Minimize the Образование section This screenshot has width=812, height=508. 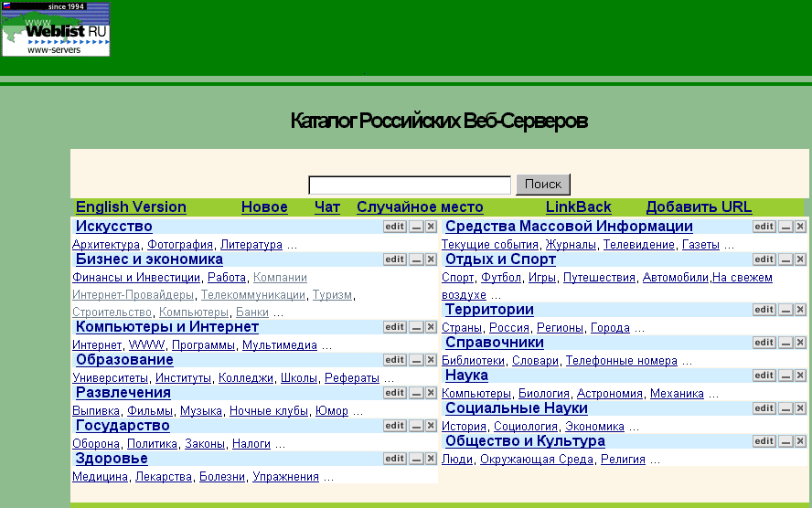416,360
